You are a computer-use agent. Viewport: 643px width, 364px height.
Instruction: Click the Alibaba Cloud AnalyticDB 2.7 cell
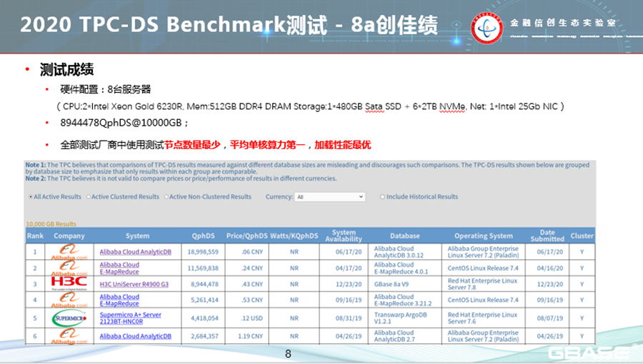pyautogui.click(x=394, y=336)
